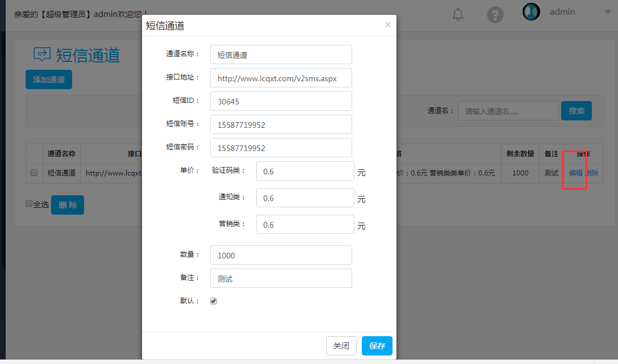Click the 关闭 button in dialog

pos(341,346)
